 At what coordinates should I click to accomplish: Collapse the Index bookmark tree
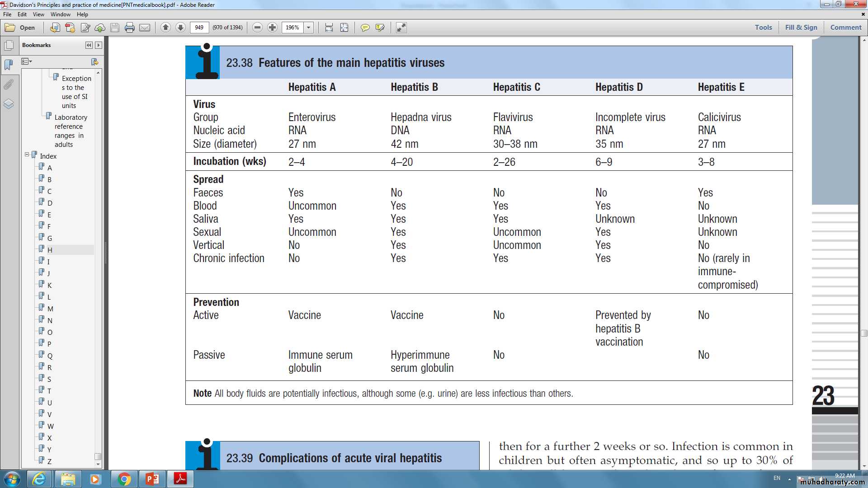27,155
